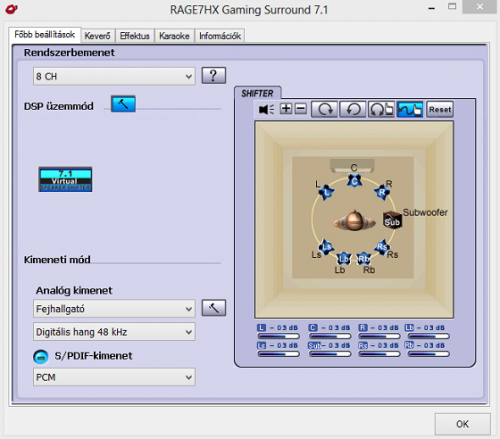Select the front right R speaker icon

click(x=382, y=192)
